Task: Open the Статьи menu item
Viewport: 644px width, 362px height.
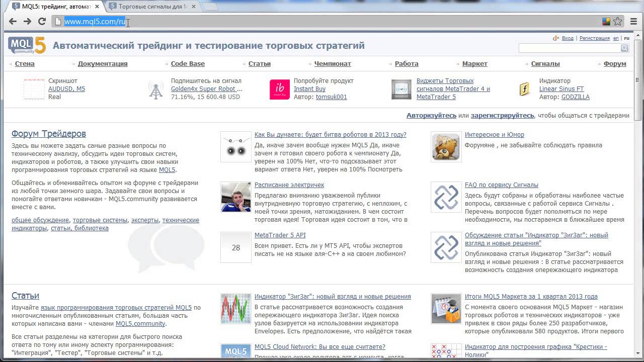Action: [260, 64]
